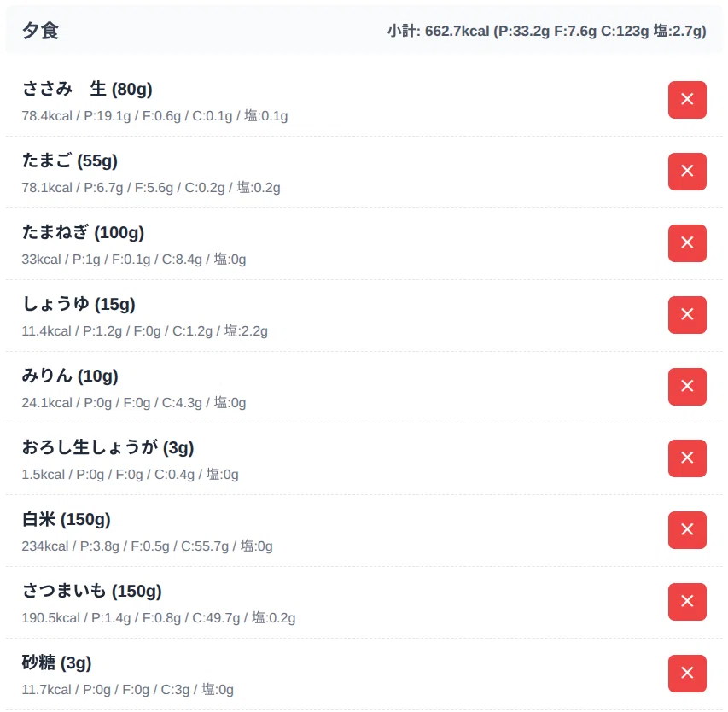Click the たまご (55g) item title
728x712 pixels.
pos(70,160)
